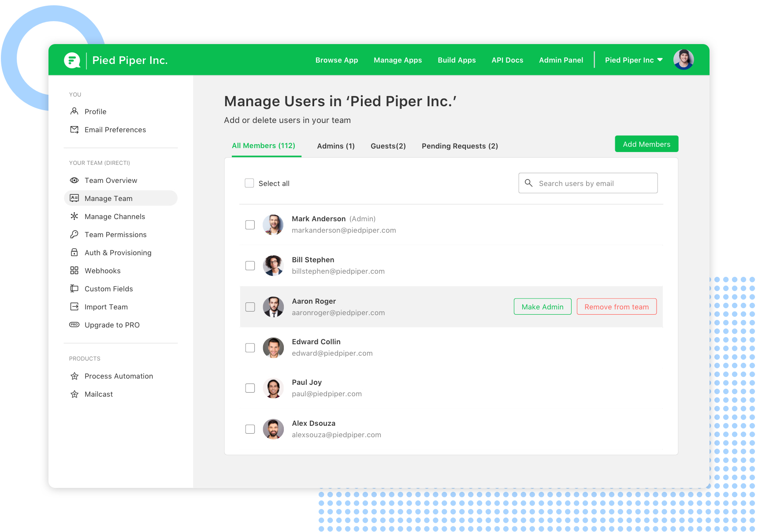Viewport: 758px width, 532px height.
Task: Open Admin Panel in top navigation
Action: [561, 60]
